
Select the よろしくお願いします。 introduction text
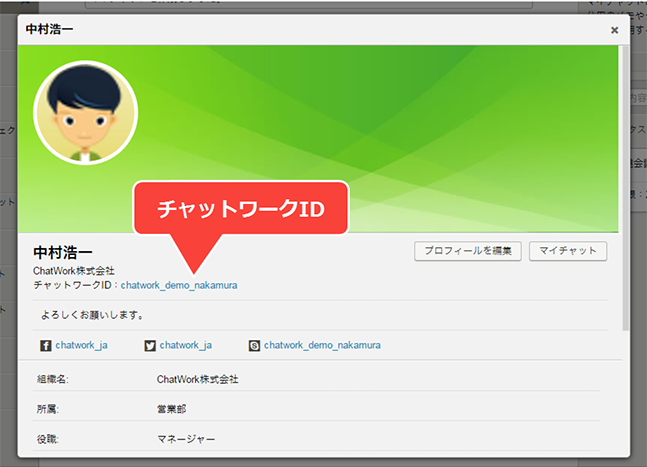click(x=92, y=315)
